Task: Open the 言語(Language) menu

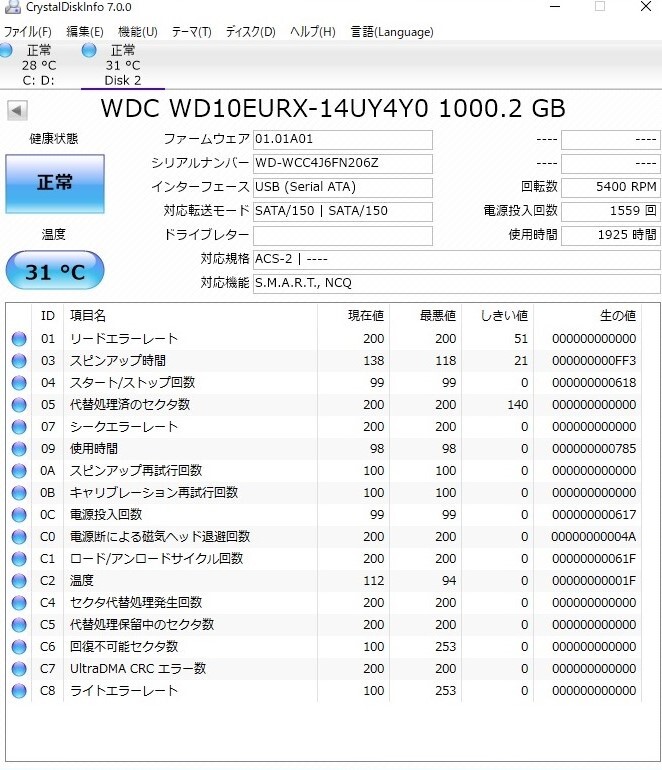Action: pos(392,32)
